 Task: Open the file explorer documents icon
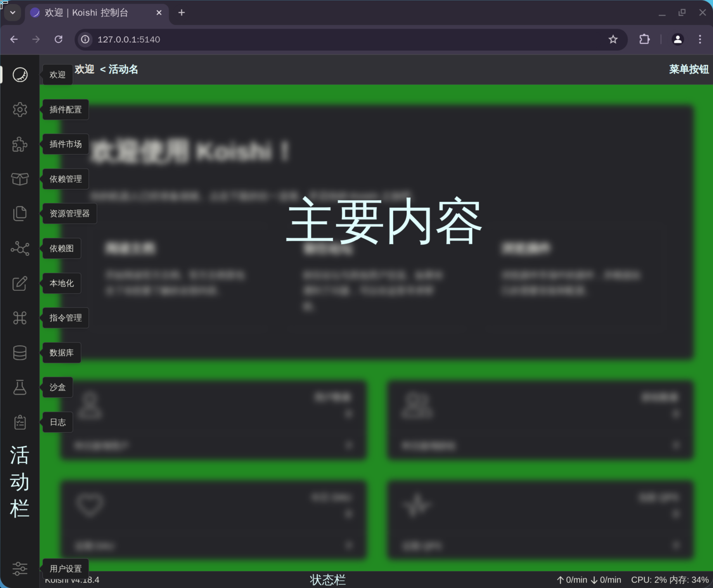(x=20, y=214)
